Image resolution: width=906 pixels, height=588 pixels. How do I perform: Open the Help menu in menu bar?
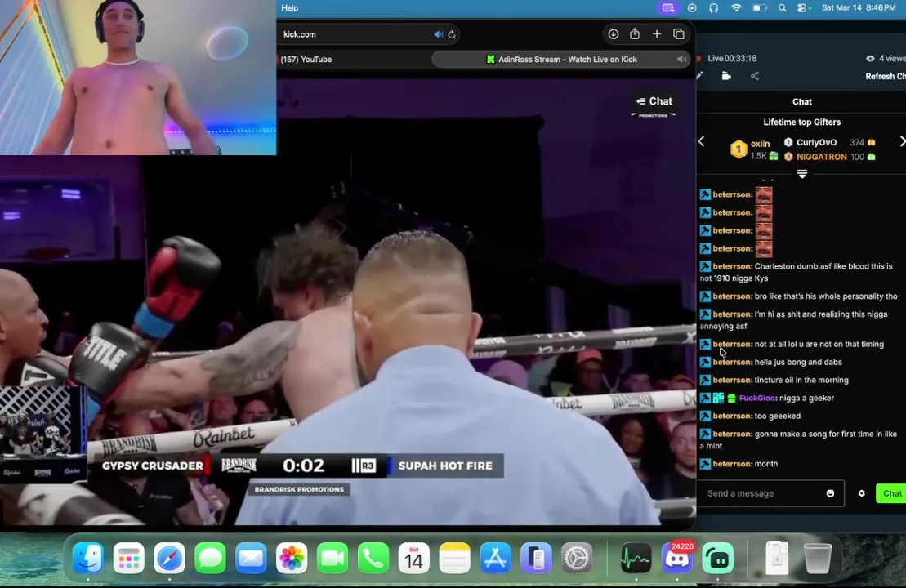coord(289,8)
